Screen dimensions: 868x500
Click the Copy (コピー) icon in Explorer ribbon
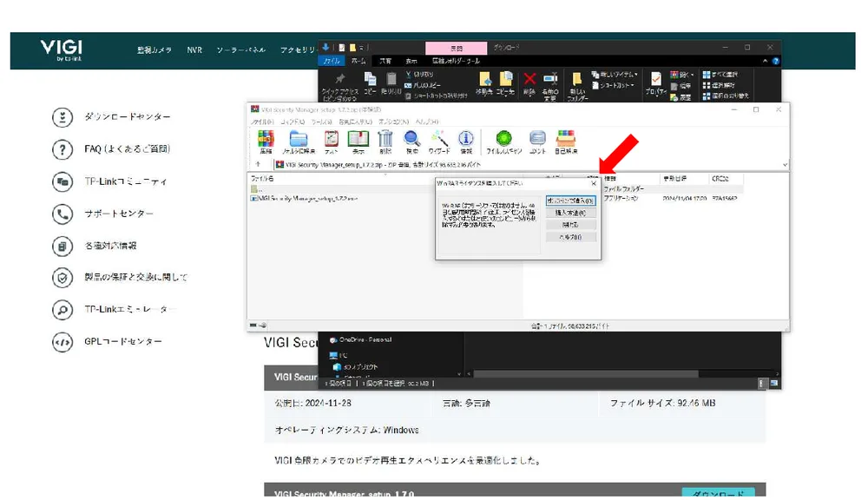[371, 83]
